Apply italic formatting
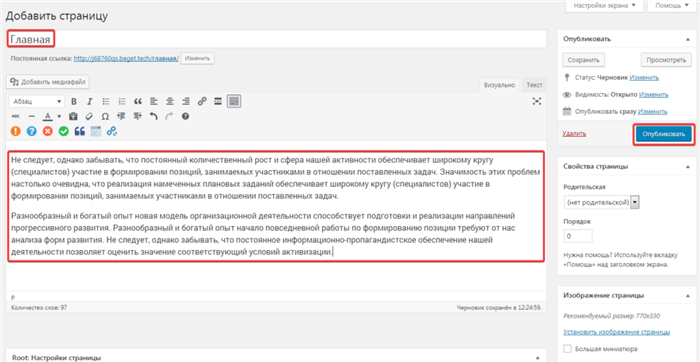This screenshot has height=362, width=700. tap(89, 101)
